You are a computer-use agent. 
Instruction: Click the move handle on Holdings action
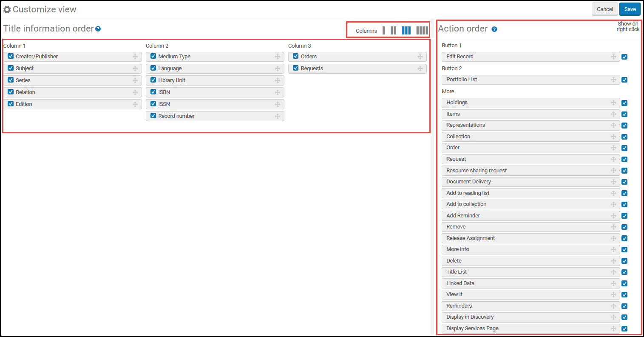point(613,103)
